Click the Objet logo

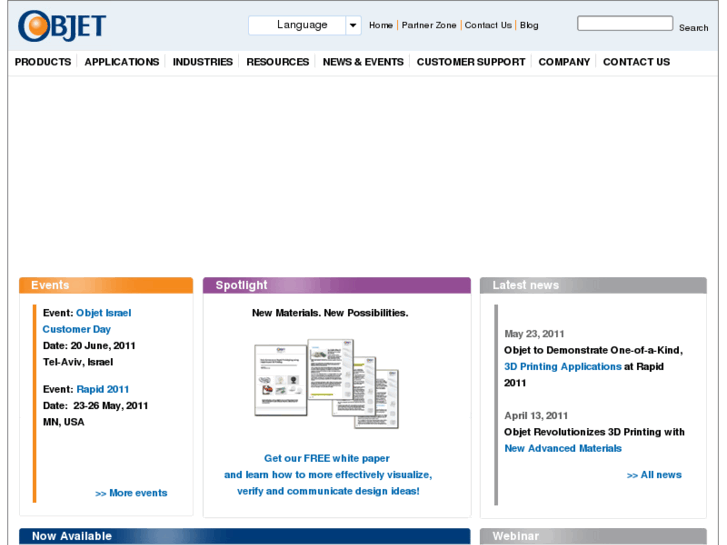(x=62, y=26)
